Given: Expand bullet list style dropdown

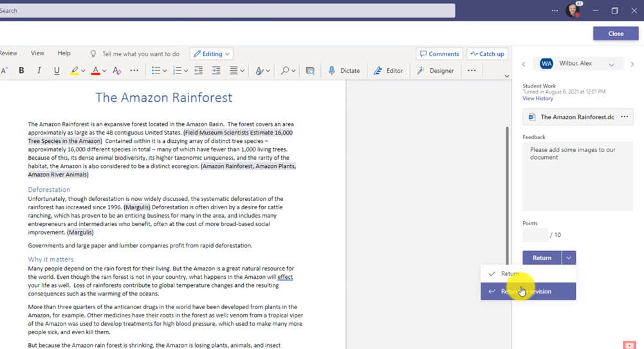Looking at the screenshot, I should click(x=165, y=71).
